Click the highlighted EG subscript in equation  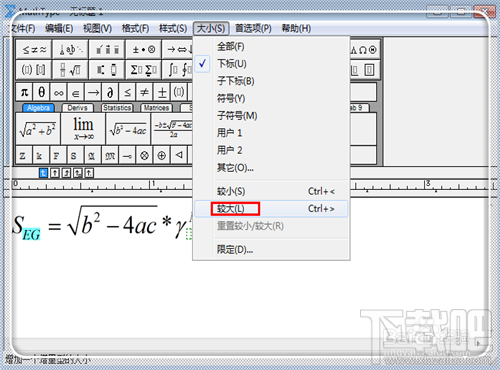pyautogui.click(x=31, y=235)
